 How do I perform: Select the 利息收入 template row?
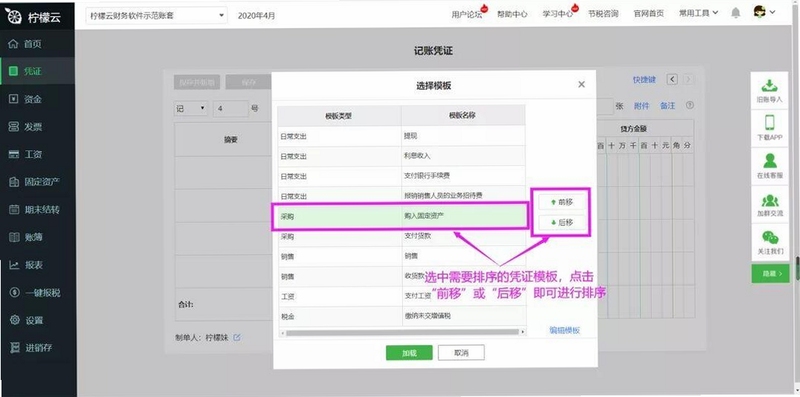(x=402, y=156)
